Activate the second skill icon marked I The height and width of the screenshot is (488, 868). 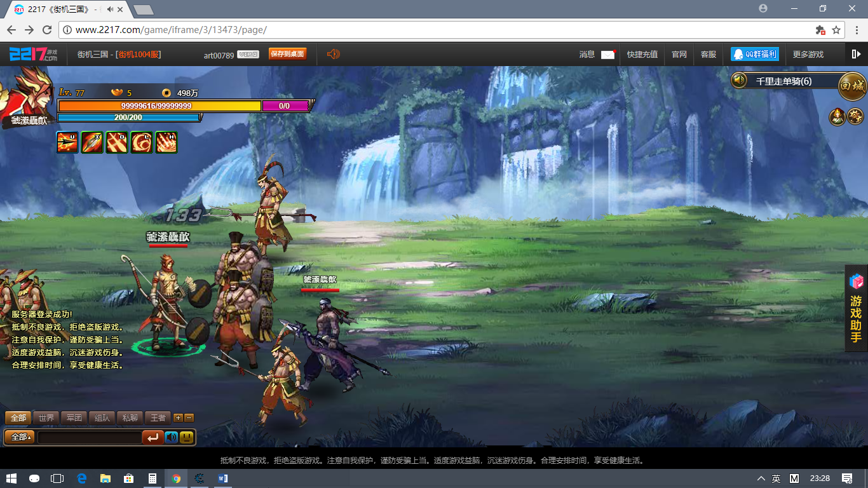92,142
